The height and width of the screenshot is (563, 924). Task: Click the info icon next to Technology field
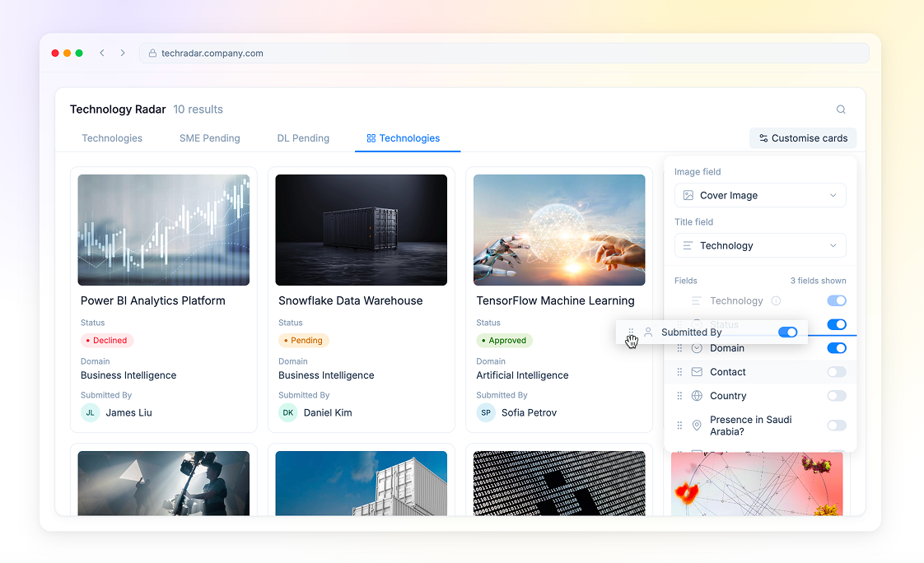click(776, 301)
